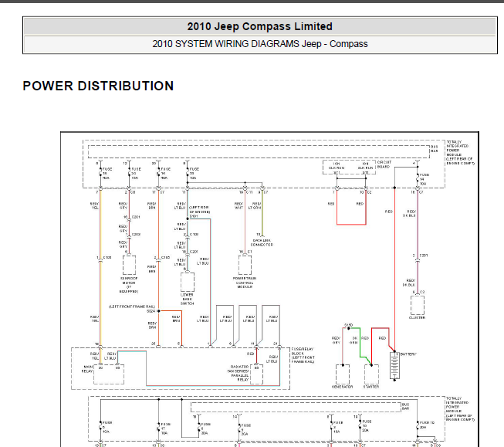Click the upper TOTALLY INTEGRATED POWER MODULE label
This screenshot has width=504, height=447.
(x=460, y=152)
